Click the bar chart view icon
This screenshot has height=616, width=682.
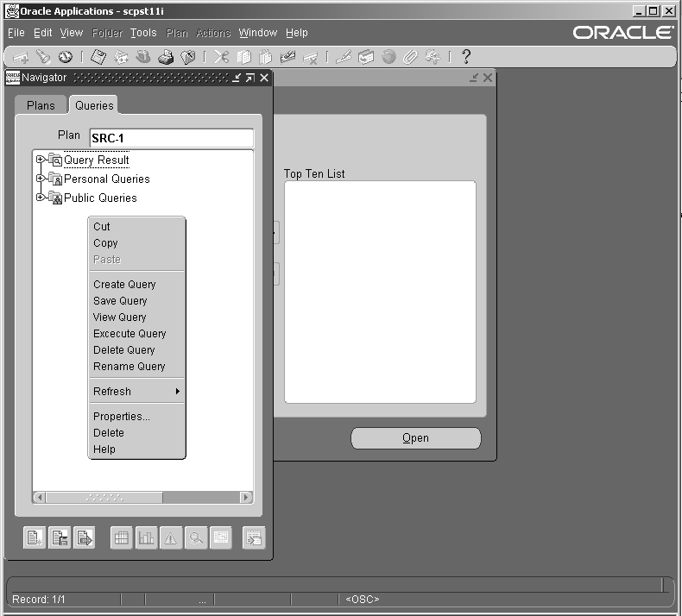146,538
